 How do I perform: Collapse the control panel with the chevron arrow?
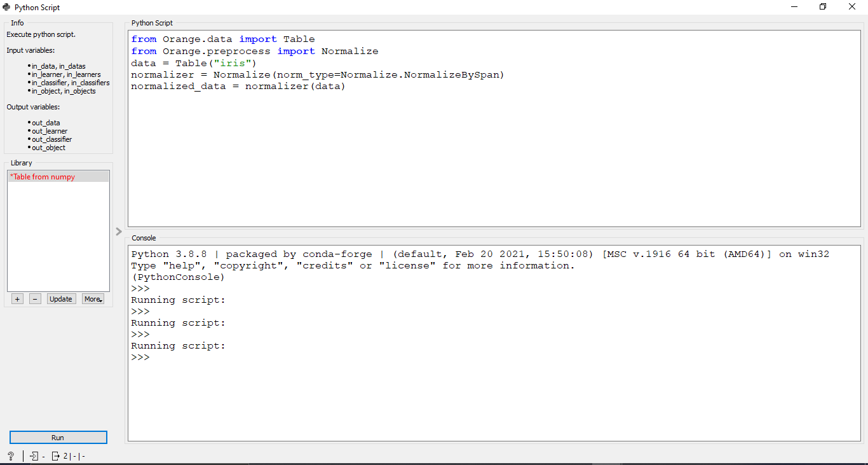(119, 232)
